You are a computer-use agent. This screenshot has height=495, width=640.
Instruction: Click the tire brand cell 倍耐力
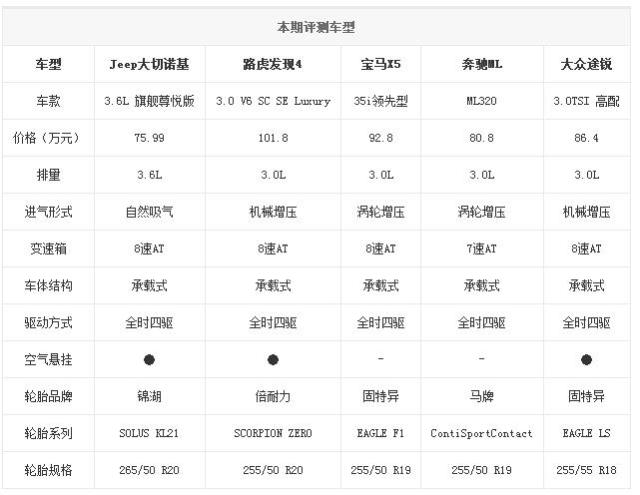(x=273, y=396)
